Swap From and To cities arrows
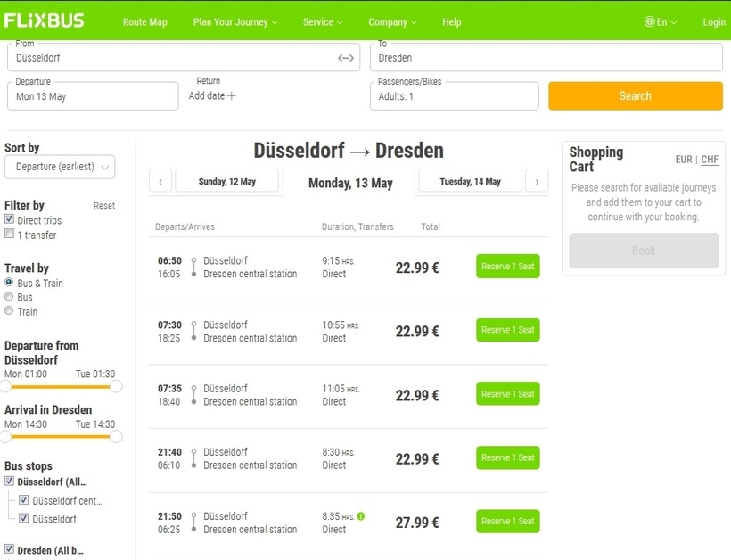This screenshot has height=560, width=731. pos(346,58)
